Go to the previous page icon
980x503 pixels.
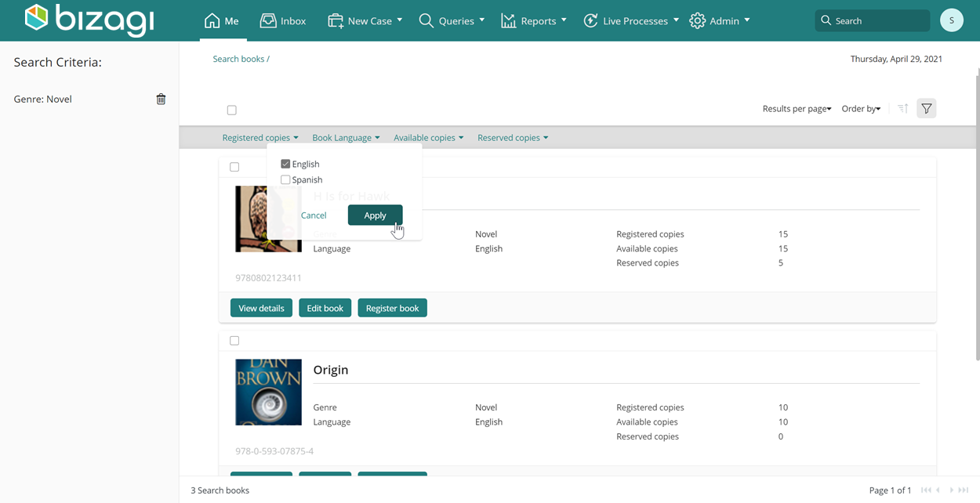coord(938,490)
